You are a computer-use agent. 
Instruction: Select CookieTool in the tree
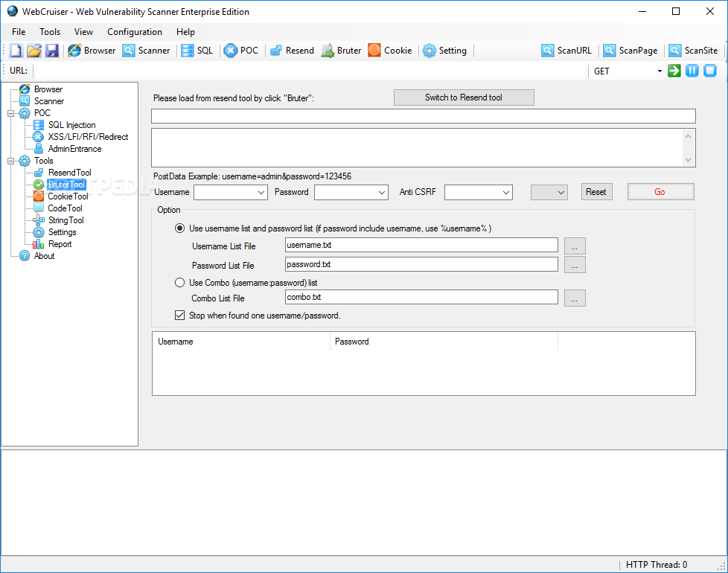click(x=68, y=196)
